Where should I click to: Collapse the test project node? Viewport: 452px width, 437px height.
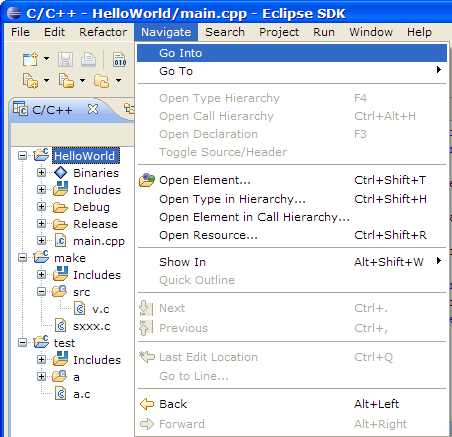(x=22, y=343)
